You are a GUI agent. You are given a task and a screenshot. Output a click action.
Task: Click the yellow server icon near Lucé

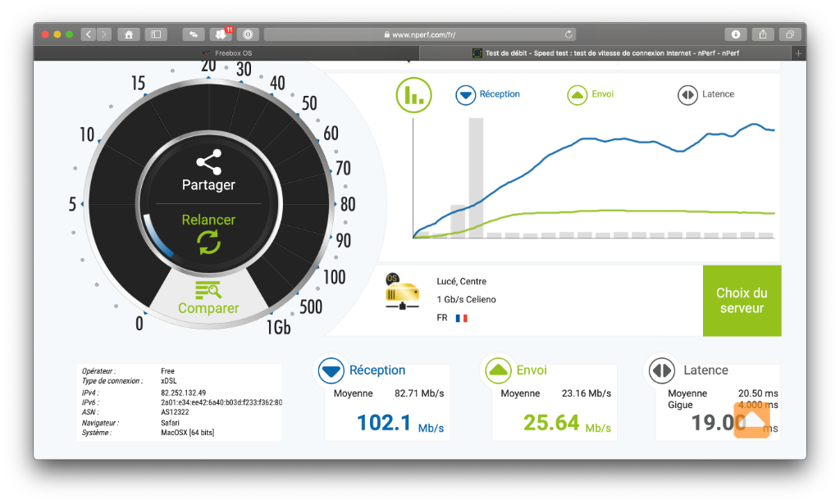[402, 293]
